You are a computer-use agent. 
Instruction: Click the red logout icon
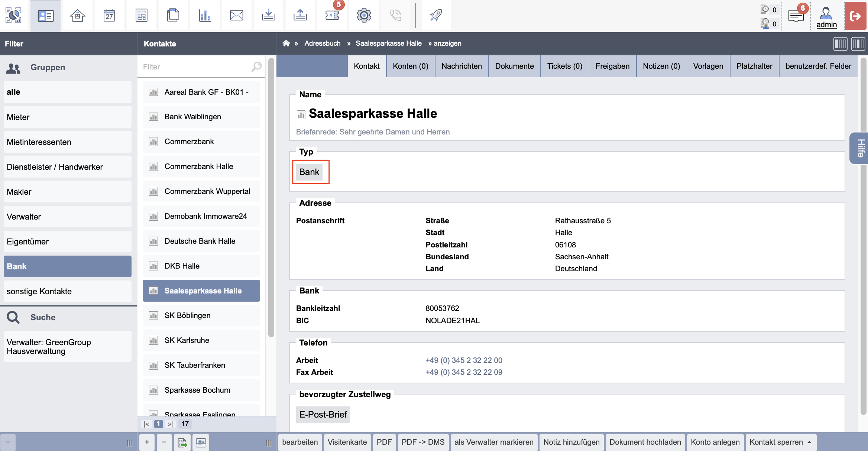[856, 16]
